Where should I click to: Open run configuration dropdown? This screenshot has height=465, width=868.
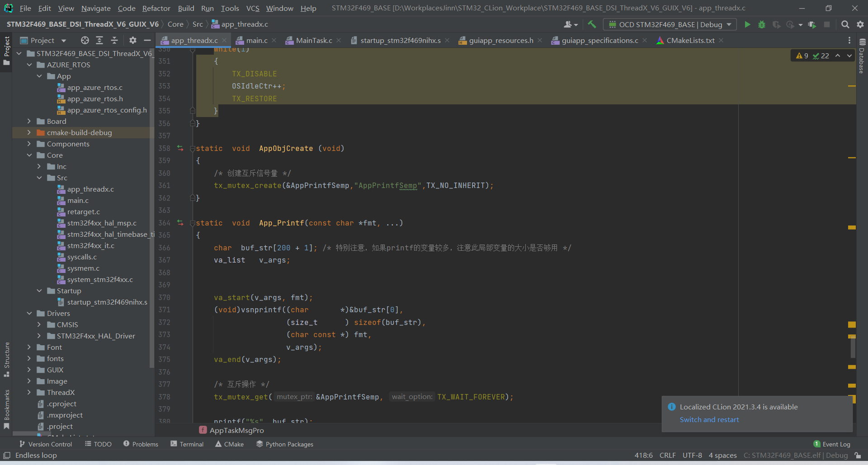click(670, 24)
